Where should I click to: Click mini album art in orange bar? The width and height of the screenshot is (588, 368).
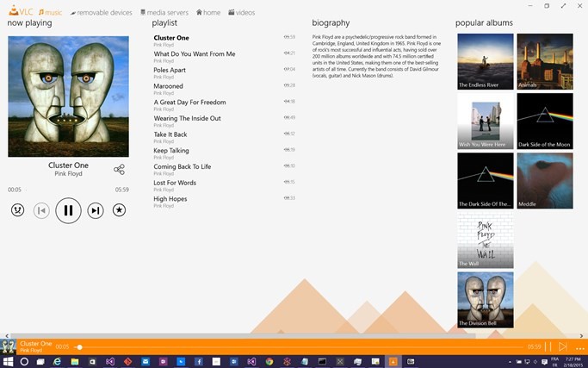coord(9,346)
